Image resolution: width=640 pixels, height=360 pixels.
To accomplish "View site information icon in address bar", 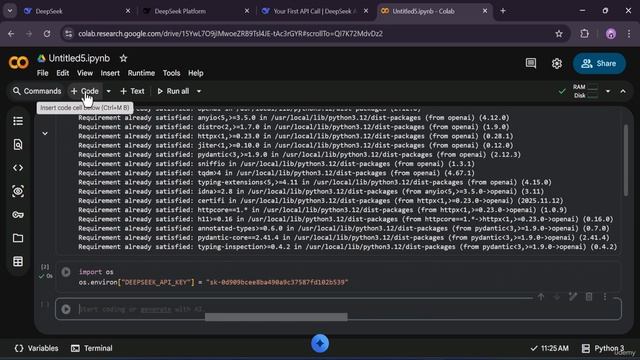I will pyautogui.click(x=69, y=34).
